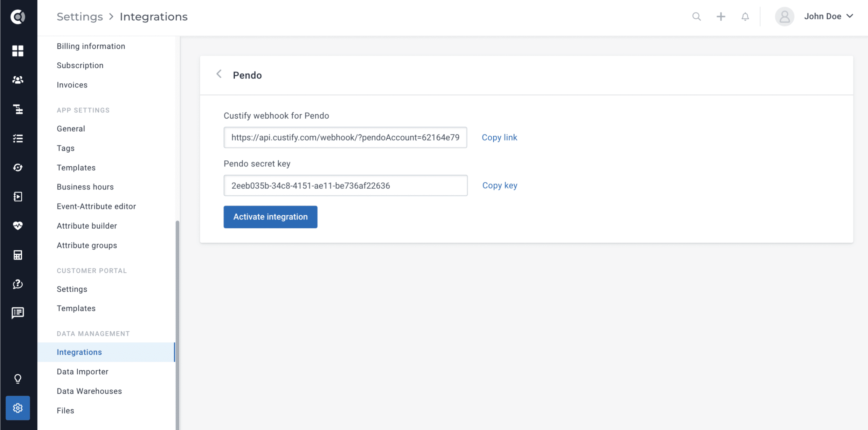Open the help chat bubble icon
Image resolution: width=868 pixels, height=430 pixels.
coord(18,284)
